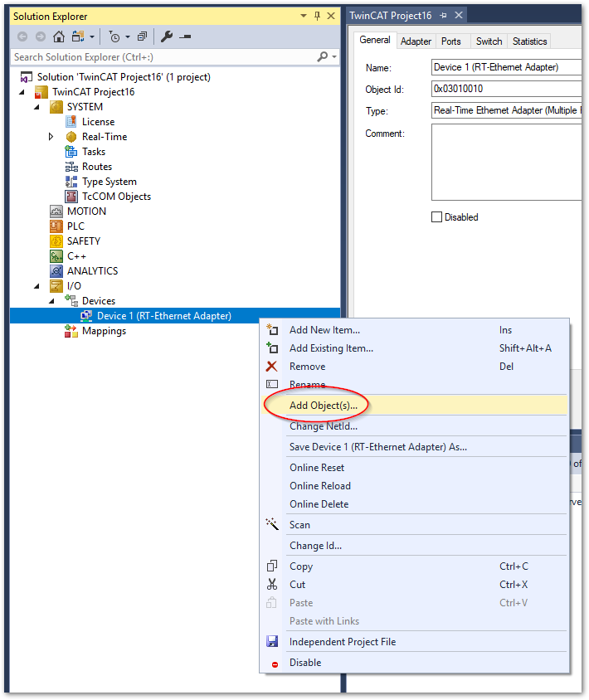Open the search options dropdown arrow
Screen dimensions: 589x700
(334, 56)
